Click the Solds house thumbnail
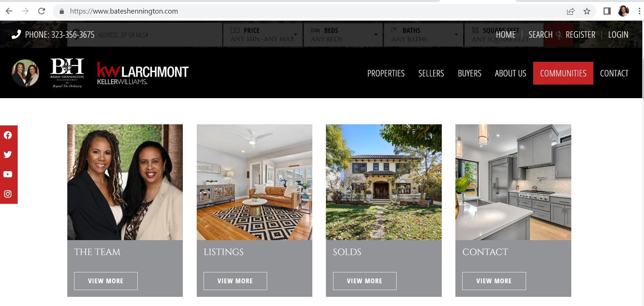The width and height of the screenshot is (644, 306). [384, 182]
